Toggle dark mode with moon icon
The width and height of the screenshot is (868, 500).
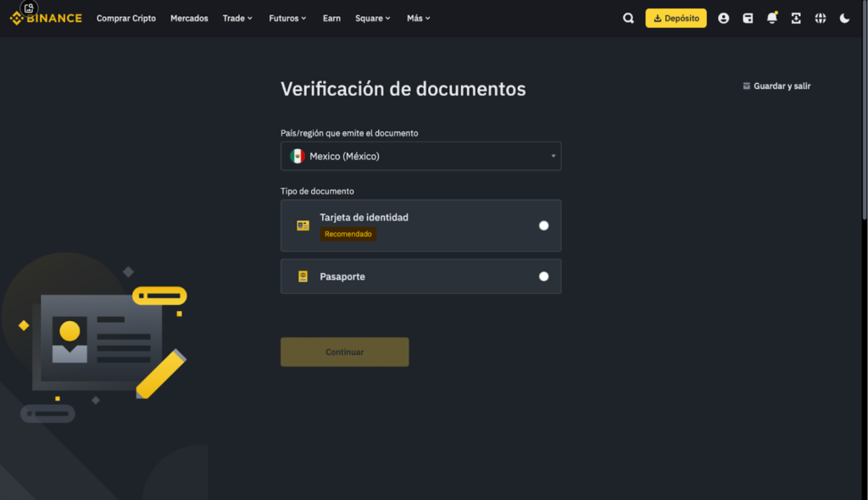pyautogui.click(x=844, y=18)
